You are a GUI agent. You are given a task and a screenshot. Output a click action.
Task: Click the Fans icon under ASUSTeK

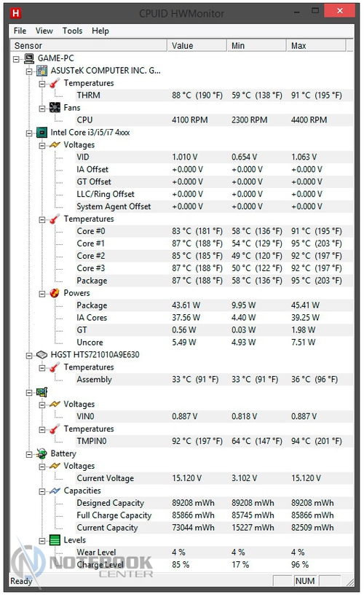(x=55, y=108)
